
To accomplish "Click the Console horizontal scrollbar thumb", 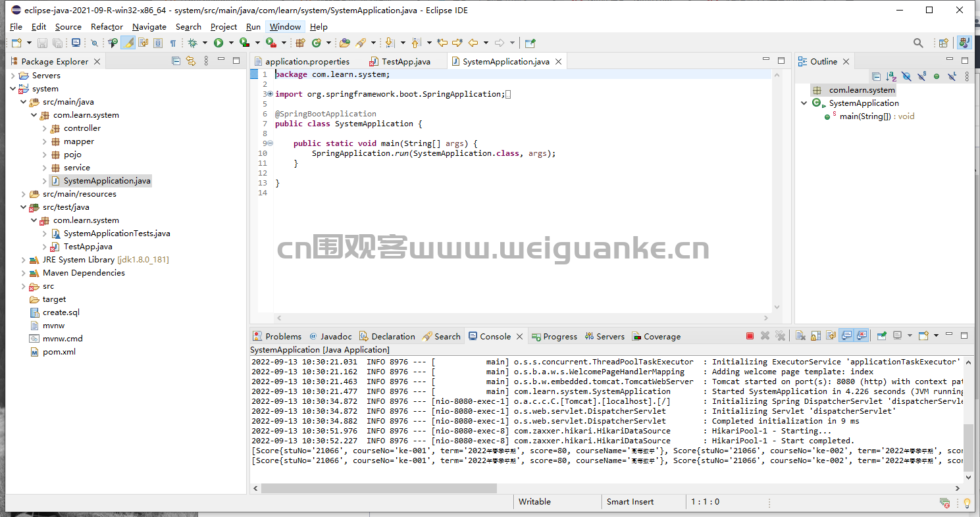I will (379, 488).
